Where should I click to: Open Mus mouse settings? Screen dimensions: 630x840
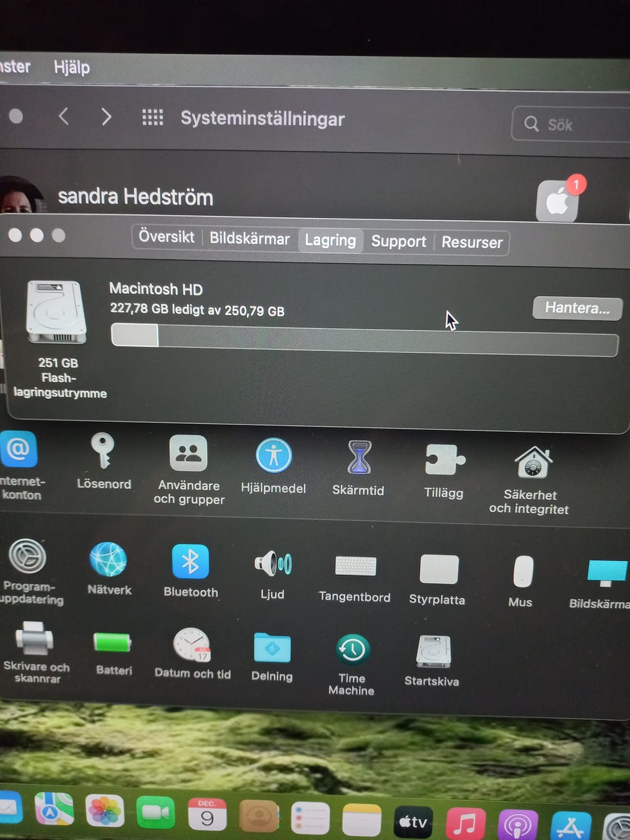click(523, 572)
